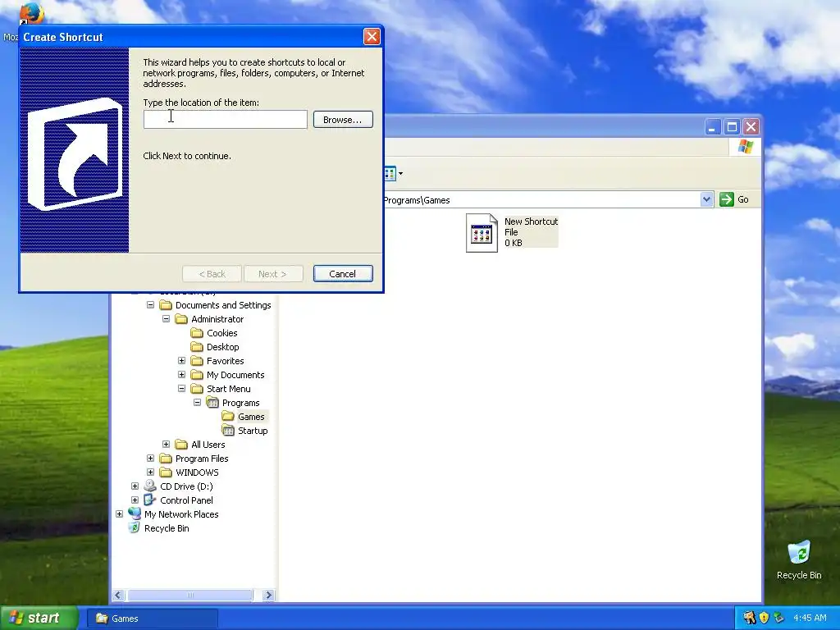Click the Games taskbar button
Image resolution: width=840 pixels, height=630 pixels.
coord(152,619)
